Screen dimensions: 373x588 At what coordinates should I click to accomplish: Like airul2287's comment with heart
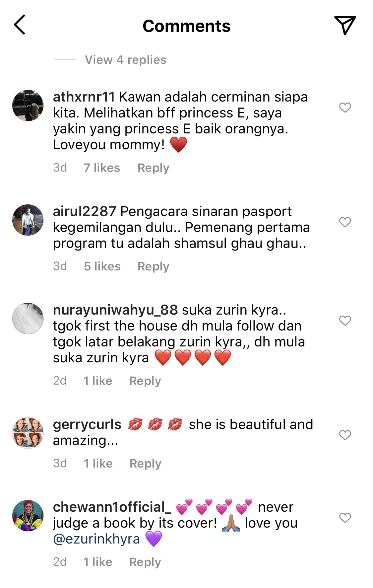[x=345, y=222]
